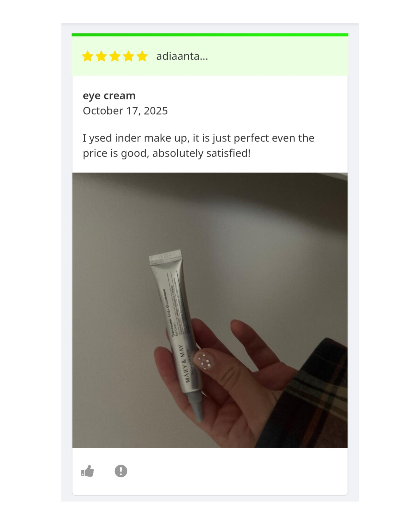
Task: Click the third yellow rating star
Action: pos(115,56)
